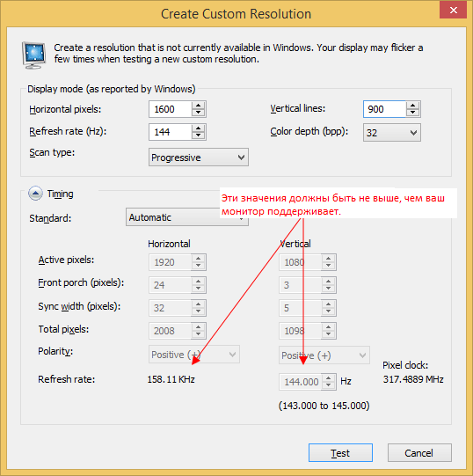473x476 pixels.
Task: Increase horizontal Active pixels up arrow
Action: point(199,259)
